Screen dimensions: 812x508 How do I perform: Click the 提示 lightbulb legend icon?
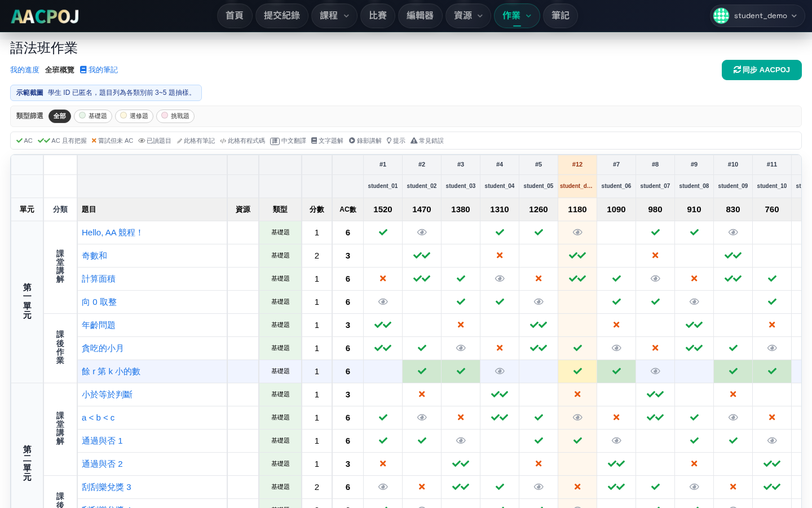coord(389,141)
